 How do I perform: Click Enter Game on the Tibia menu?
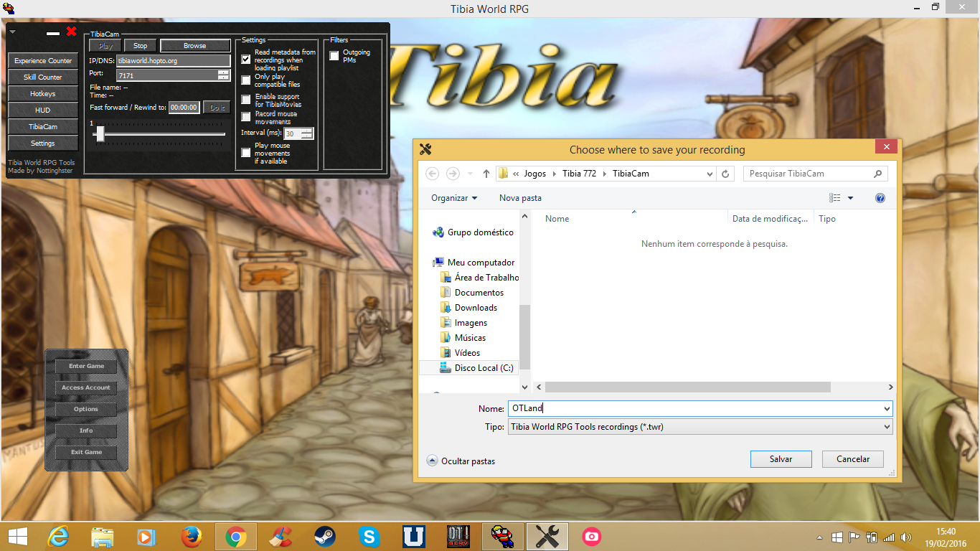pyautogui.click(x=86, y=366)
